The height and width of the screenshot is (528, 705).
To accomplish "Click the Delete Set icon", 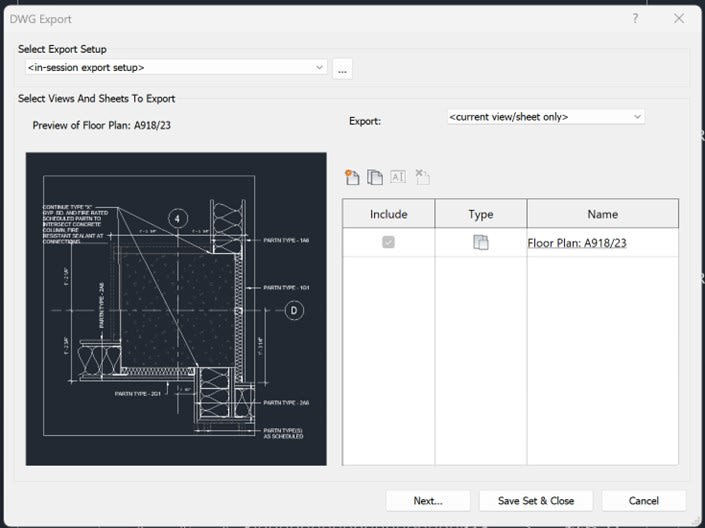I will pyautogui.click(x=422, y=177).
